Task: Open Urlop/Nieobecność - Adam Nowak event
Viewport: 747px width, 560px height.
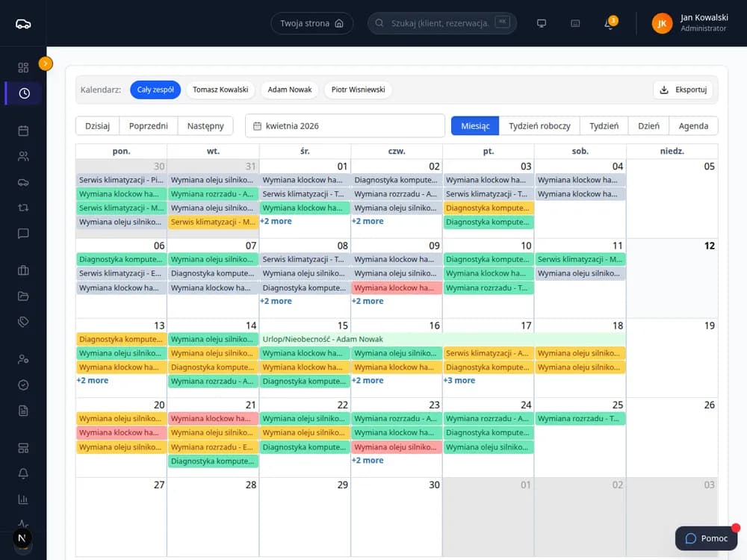Action: (442, 339)
